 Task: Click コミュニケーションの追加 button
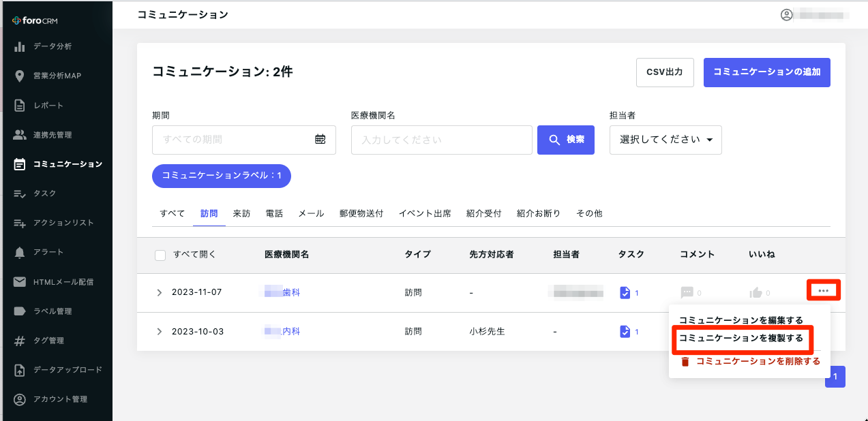pyautogui.click(x=767, y=72)
